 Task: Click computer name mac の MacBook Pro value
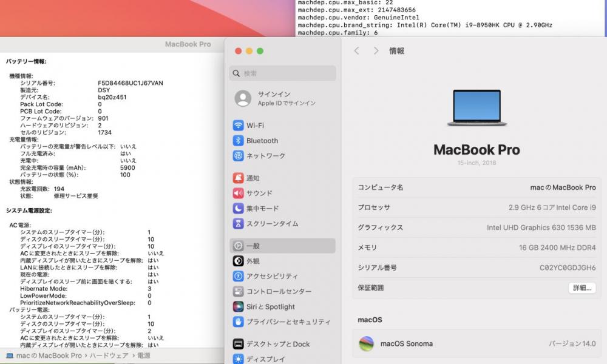pos(563,187)
